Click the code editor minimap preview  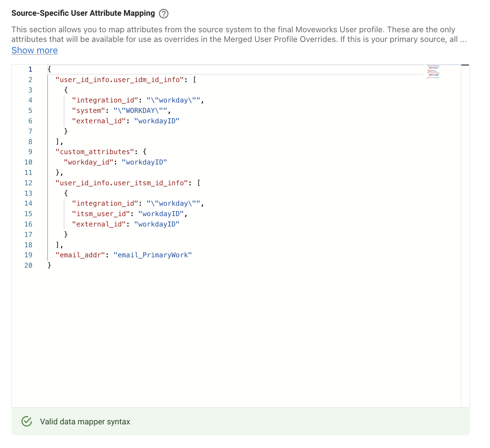[433, 71]
